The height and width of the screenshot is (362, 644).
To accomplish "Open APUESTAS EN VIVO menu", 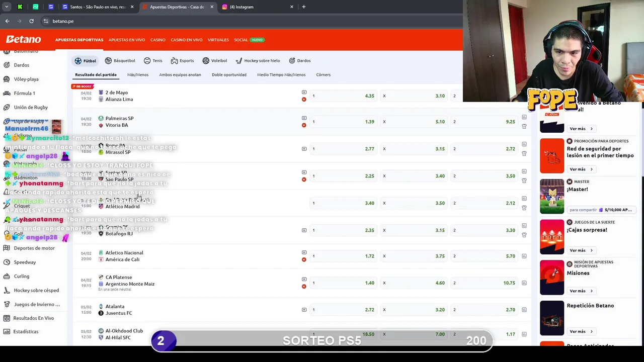I will point(127,40).
